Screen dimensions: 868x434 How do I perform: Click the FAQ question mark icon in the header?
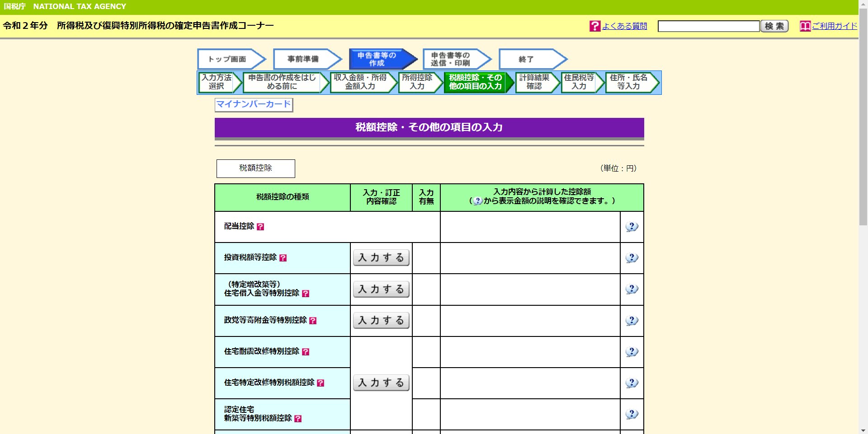(x=595, y=26)
